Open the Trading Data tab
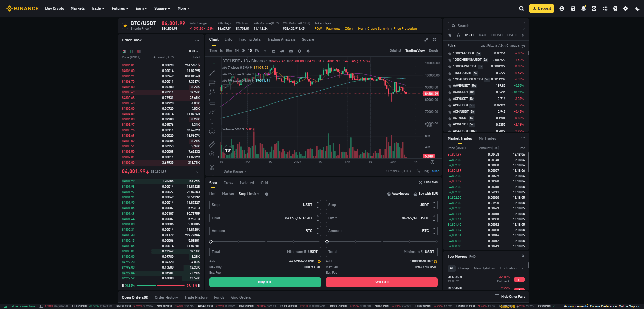The height and width of the screenshot is (309, 644). click(x=250, y=40)
